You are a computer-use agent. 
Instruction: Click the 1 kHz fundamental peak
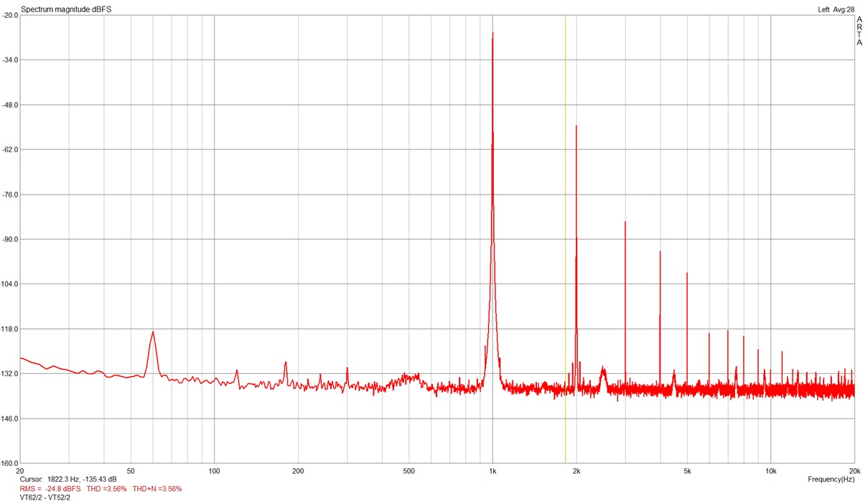(493, 33)
